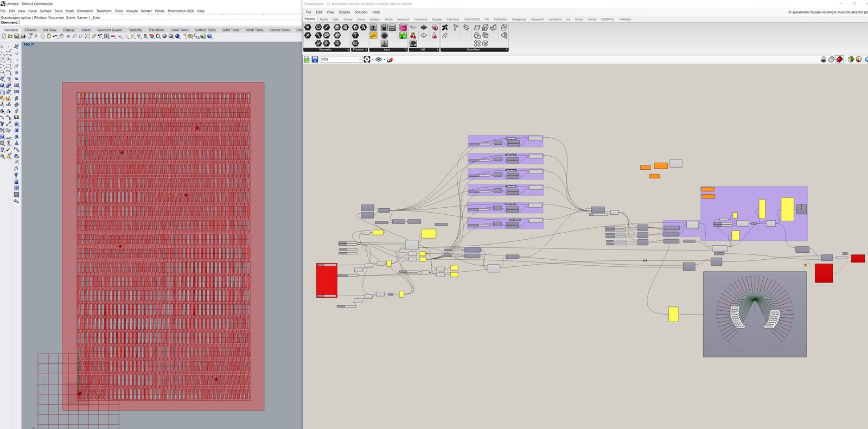Screen dimensions: 868x429
Task: Click the Cut scissors icon in Rhino toolbar
Action: tap(36, 36)
